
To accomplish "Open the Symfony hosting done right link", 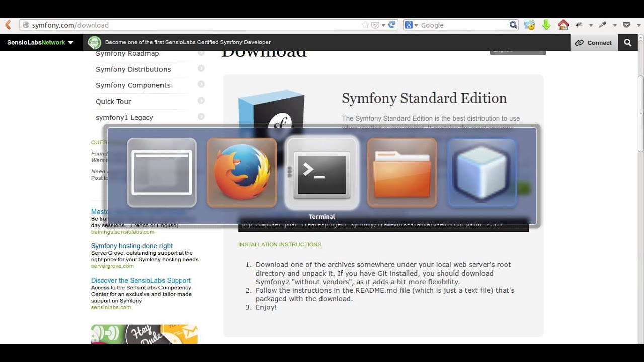I will 132,246.
